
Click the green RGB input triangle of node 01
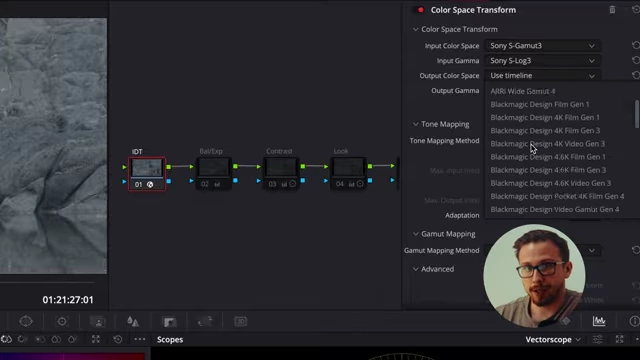click(x=124, y=167)
